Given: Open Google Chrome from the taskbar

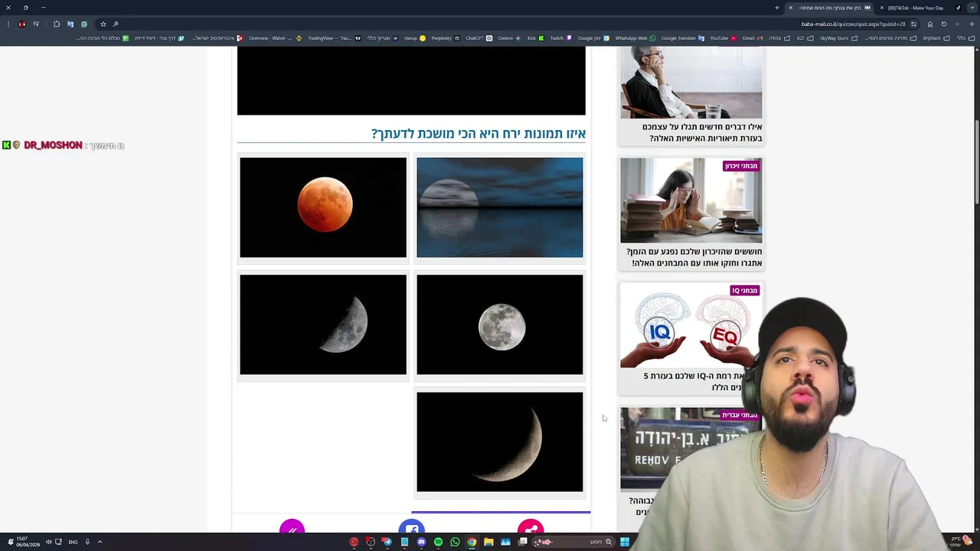Looking at the screenshot, I should coord(472,542).
